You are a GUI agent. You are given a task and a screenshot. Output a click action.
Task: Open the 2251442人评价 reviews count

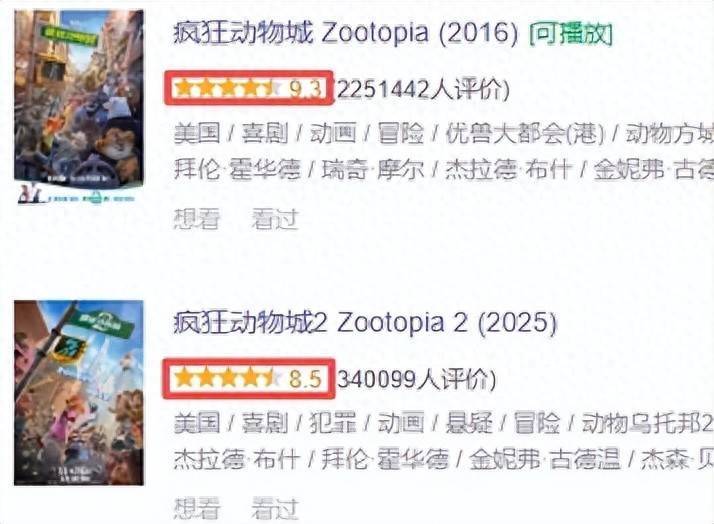[422, 89]
